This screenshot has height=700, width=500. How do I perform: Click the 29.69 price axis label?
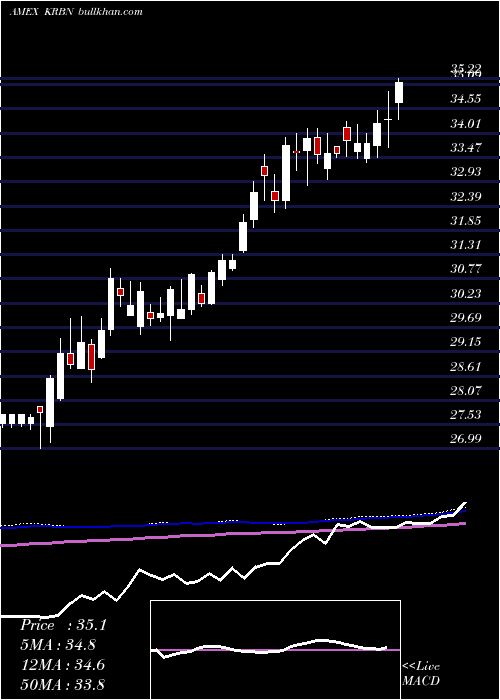pyautogui.click(x=466, y=317)
